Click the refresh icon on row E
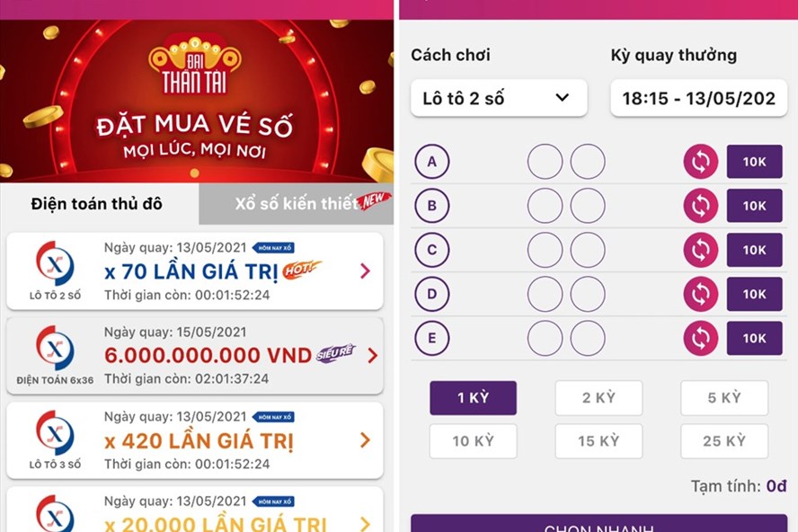This screenshot has width=798, height=532. (700, 338)
